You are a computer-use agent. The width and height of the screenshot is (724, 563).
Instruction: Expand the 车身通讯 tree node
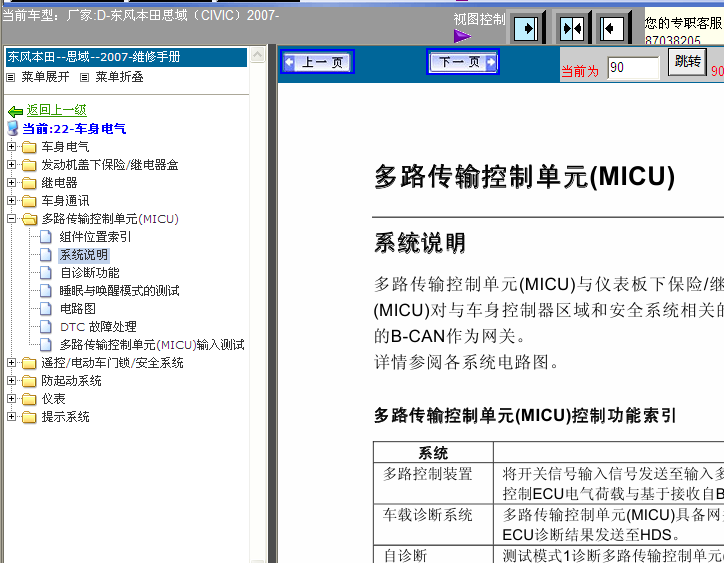tap(12, 200)
